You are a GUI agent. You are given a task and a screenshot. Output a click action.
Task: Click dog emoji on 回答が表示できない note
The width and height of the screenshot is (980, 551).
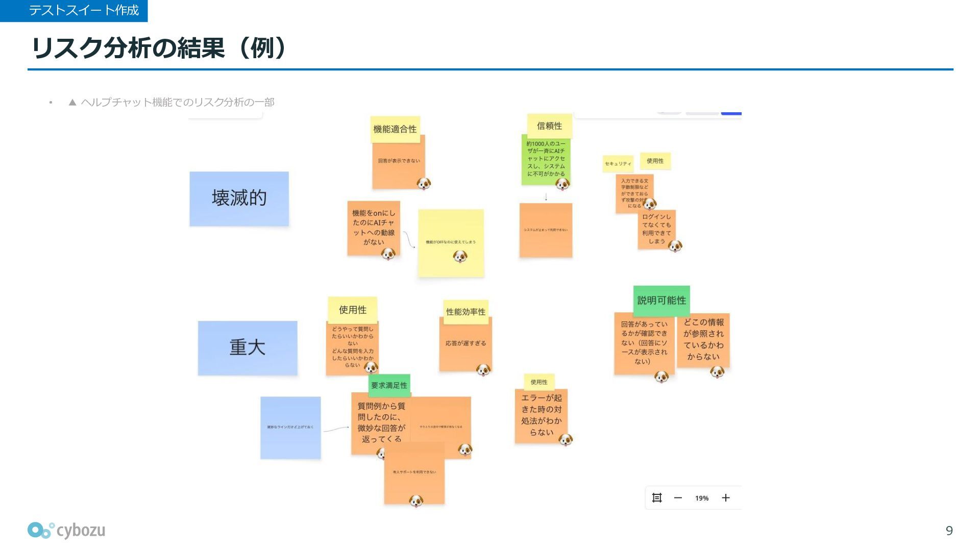click(424, 184)
